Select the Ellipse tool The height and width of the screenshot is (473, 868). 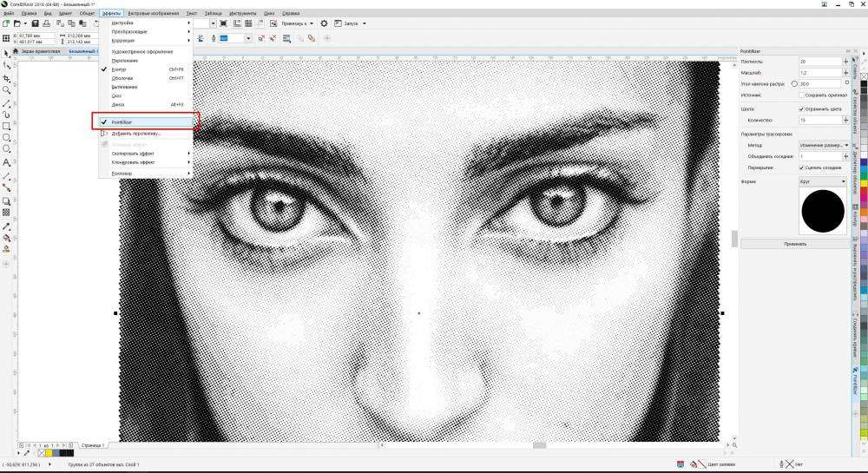(x=7, y=138)
